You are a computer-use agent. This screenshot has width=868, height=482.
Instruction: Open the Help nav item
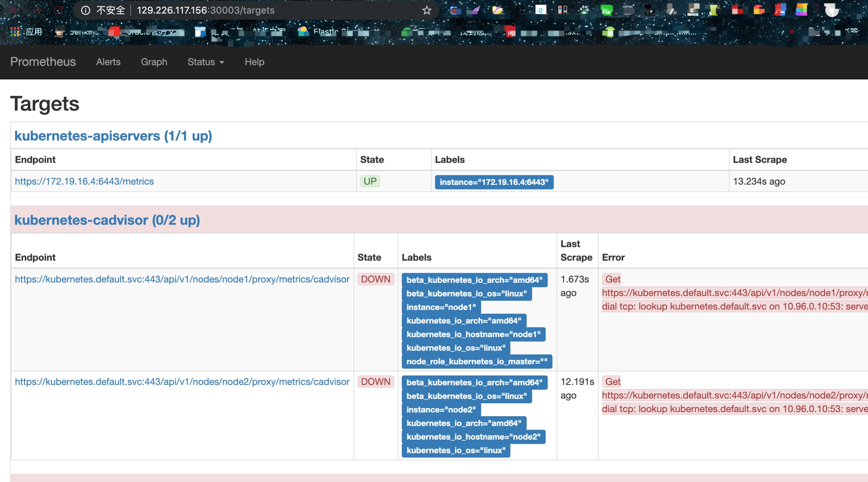point(254,62)
